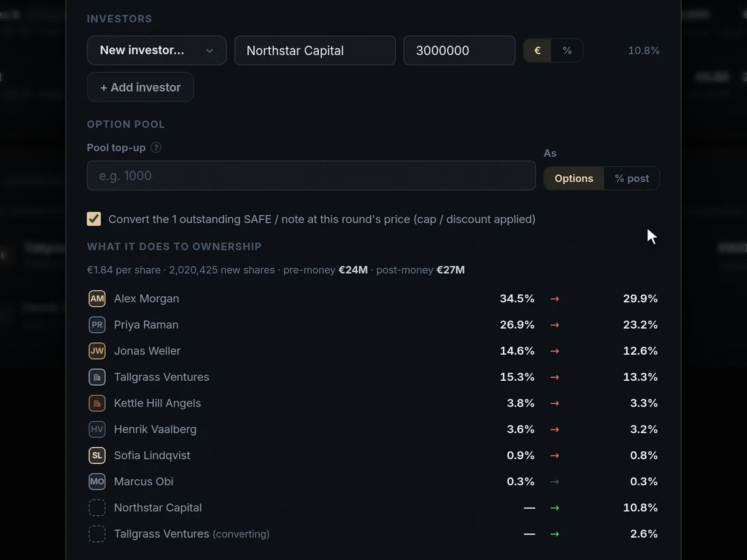Click Jonas Weller's 12.6% post-round value

pos(641,351)
